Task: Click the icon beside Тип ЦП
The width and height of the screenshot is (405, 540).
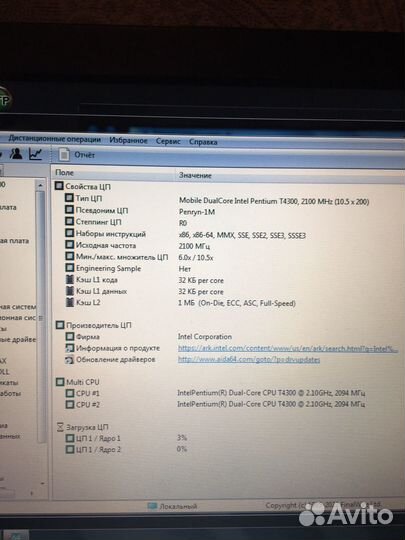Action: tap(69, 198)
